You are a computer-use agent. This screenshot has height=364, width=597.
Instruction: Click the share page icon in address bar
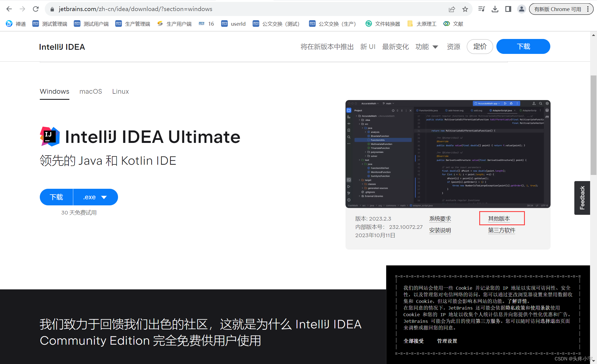452,9
